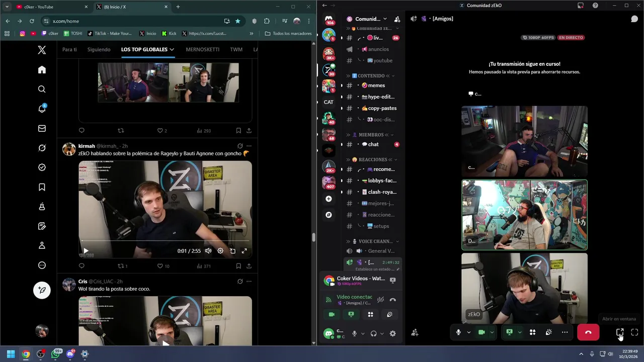The width and height of the screenshot is (644, 362).
Task: Open kirmah video settings gear
Action: (220, 251)
